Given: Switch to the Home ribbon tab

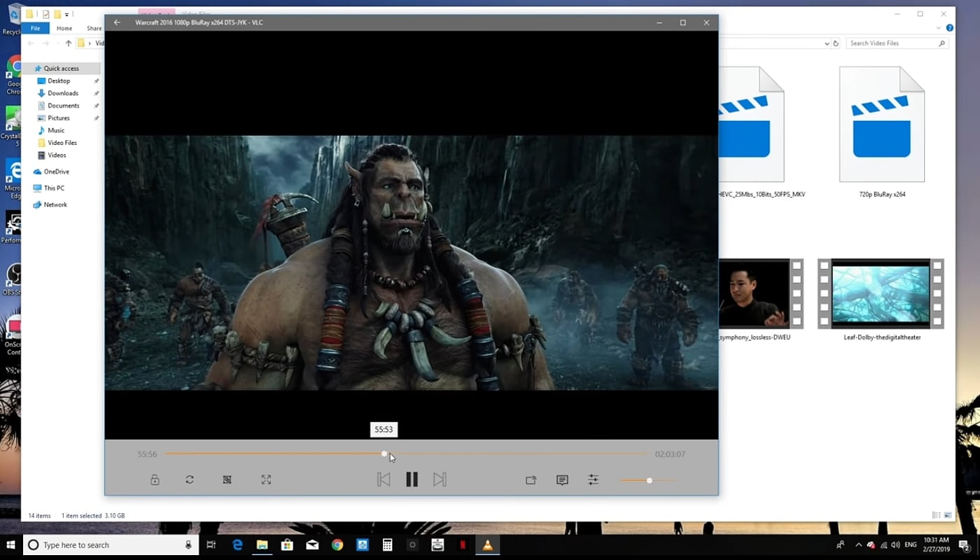Looking at the screenshot, I should click(64, 28).
